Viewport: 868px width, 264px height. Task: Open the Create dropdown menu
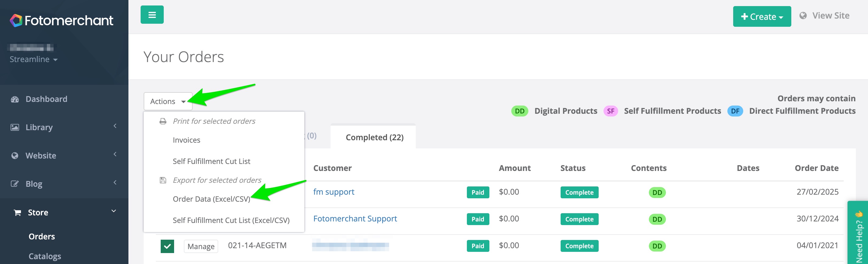[x=762, y=16]
